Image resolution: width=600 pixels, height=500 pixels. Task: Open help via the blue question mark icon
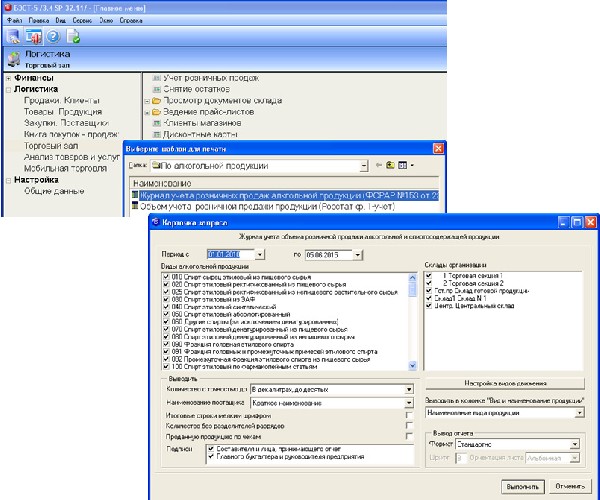click(x=52, y=37)
